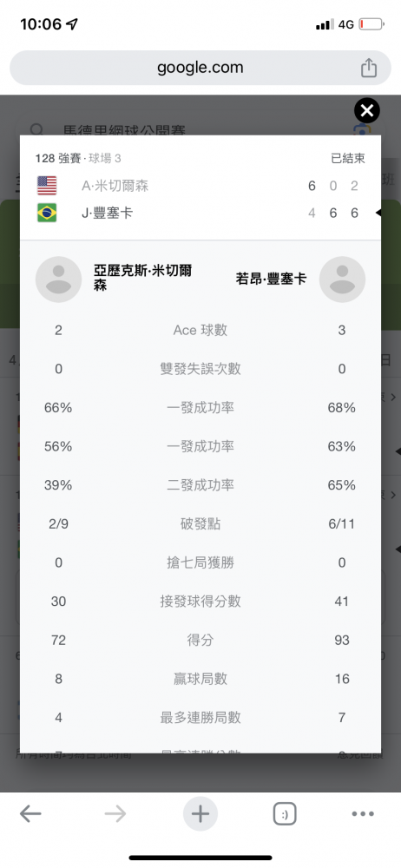Viewport: 401px width, 868px height.
Task: Tap the 最多連勝局數 stat row
Action: tap(200, 718)
